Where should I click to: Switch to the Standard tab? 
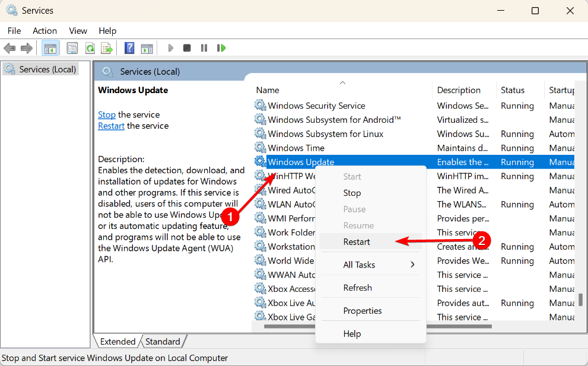pyautogui.click(x=163, y=342)
